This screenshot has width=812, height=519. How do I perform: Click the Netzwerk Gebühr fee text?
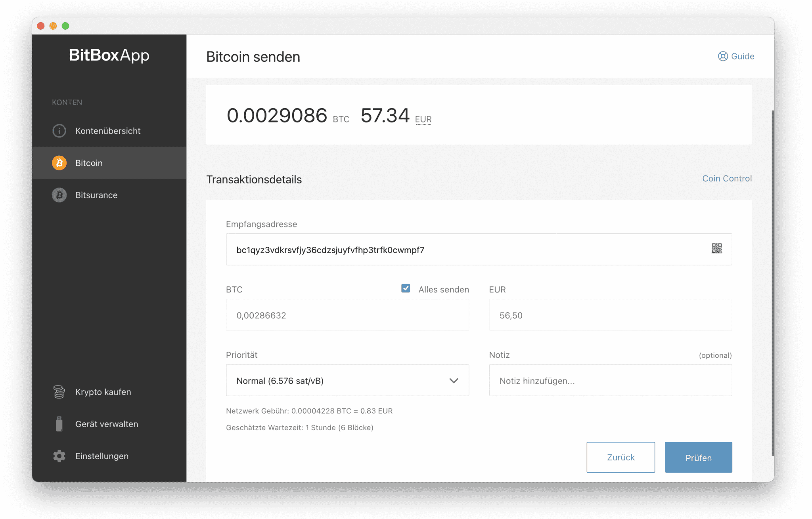pyautogui.click(x=309, y=411)
